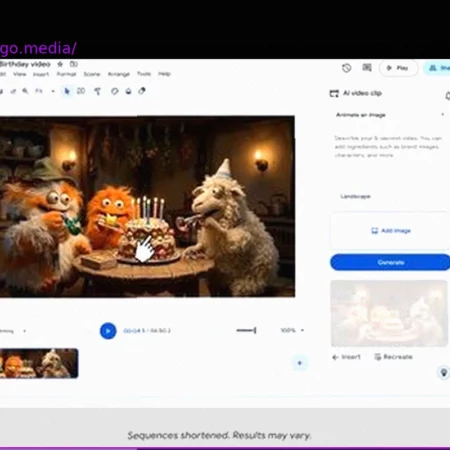Click the video description prompt field
Image resolution: width=450 pixels, height=450 pixels.
point(388,147)
